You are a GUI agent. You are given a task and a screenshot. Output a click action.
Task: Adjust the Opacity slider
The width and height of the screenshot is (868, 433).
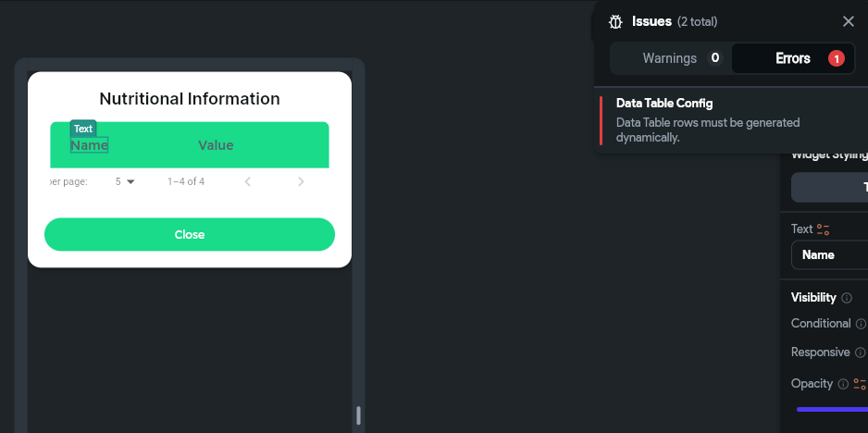click(832, 409)
